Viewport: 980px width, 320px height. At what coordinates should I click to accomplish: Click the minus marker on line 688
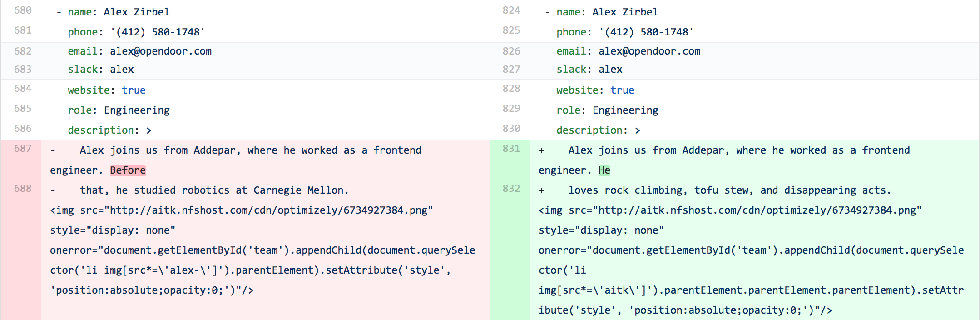[x=53, y=190]
